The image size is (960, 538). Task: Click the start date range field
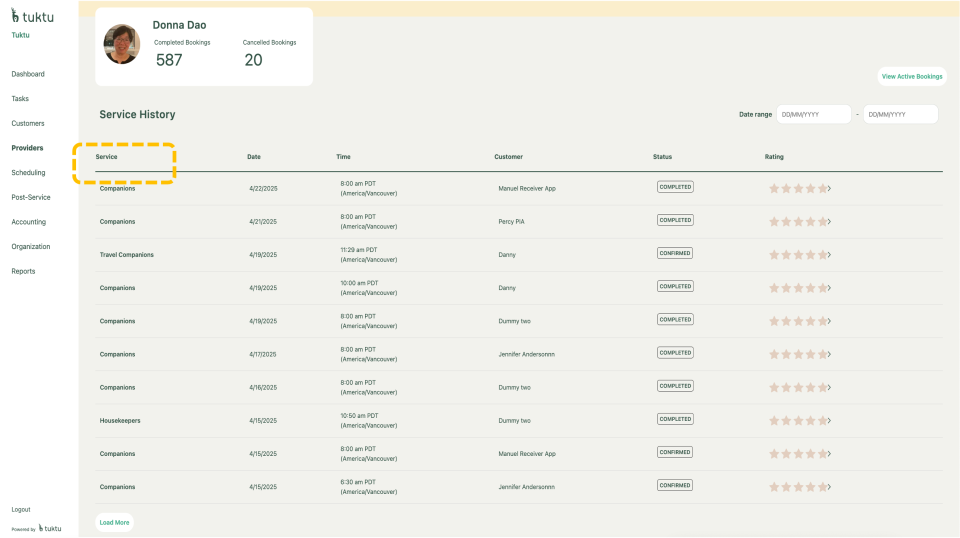point(813,114)
